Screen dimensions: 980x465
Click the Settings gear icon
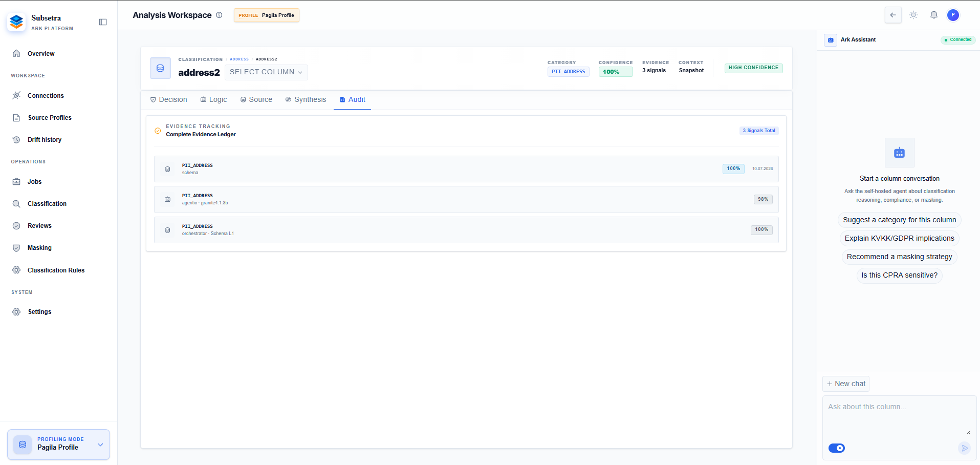(x=16, y=311)
